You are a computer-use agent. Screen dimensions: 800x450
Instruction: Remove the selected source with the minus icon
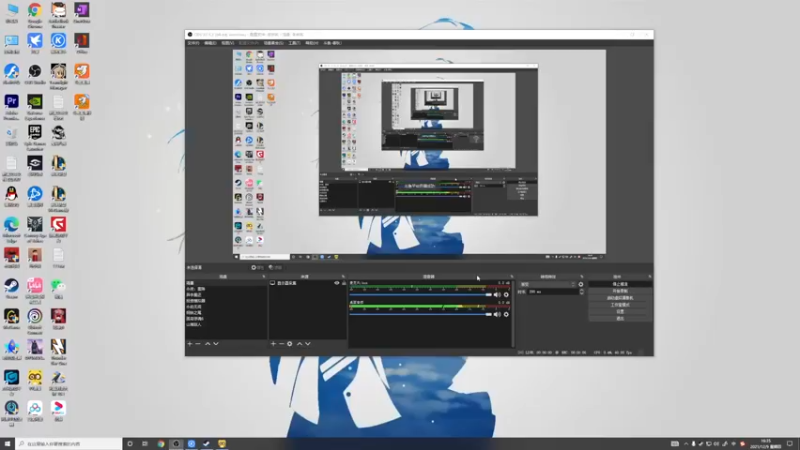coord(281,344)
